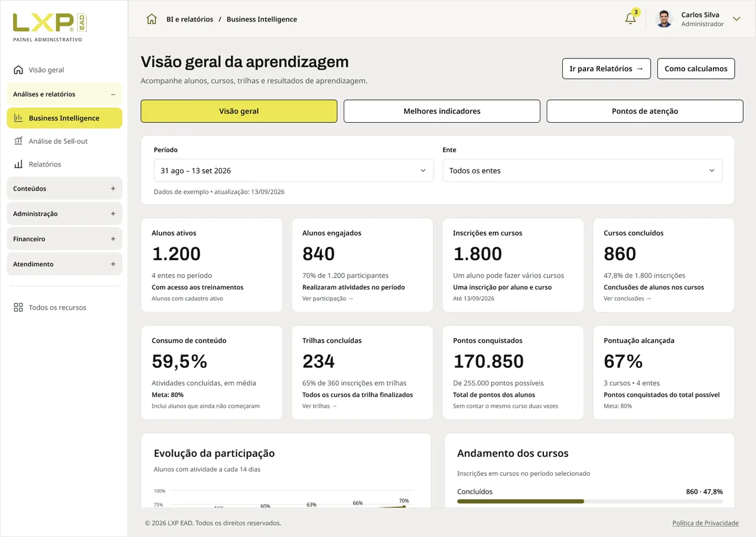Click the Pontuação alcançada value 67%
The height and width of the screenshot is (537, 756).
pyautogui.click(x=623, y=361)
